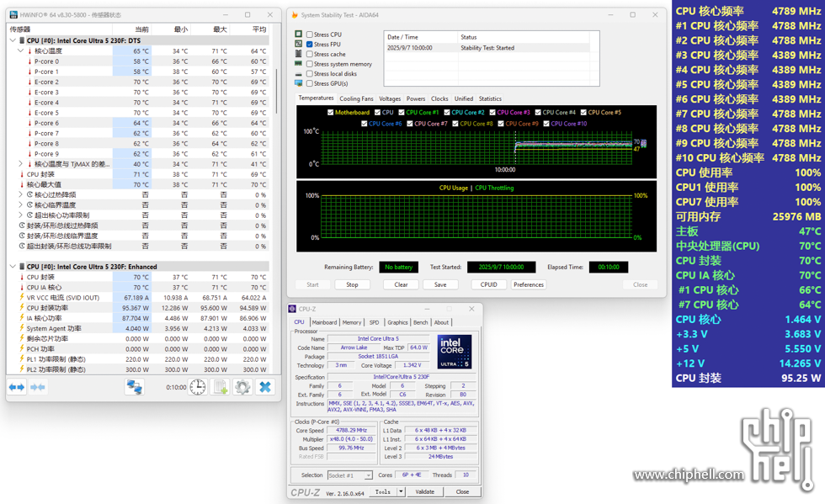Click the Clear button in AIDA64

401,284
